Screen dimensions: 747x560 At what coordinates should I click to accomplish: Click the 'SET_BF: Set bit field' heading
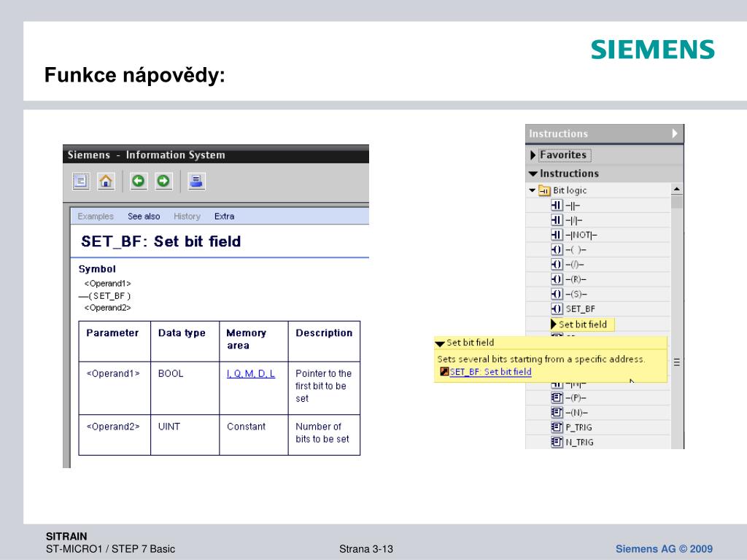tap(160, 241)
